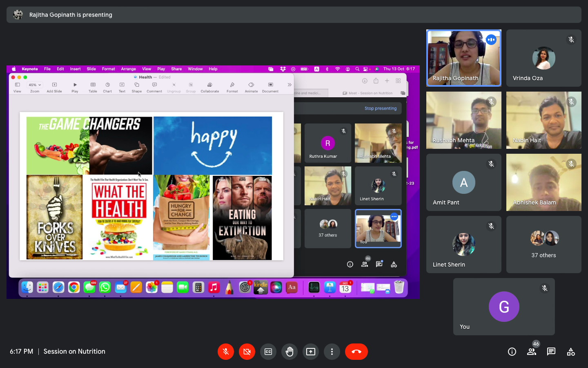Open the Play menu in Keynote menu bar
The image size is (588, 368).
coord(161,69)
